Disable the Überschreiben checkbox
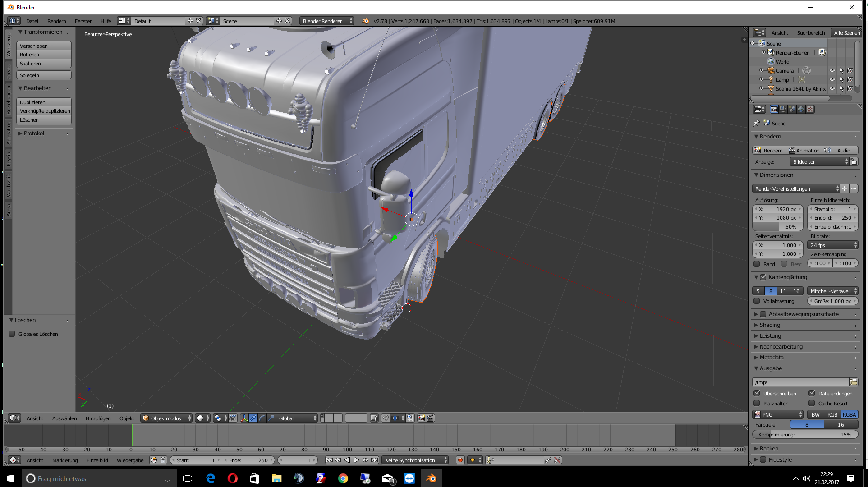868x487 pixels. [757, 393]
